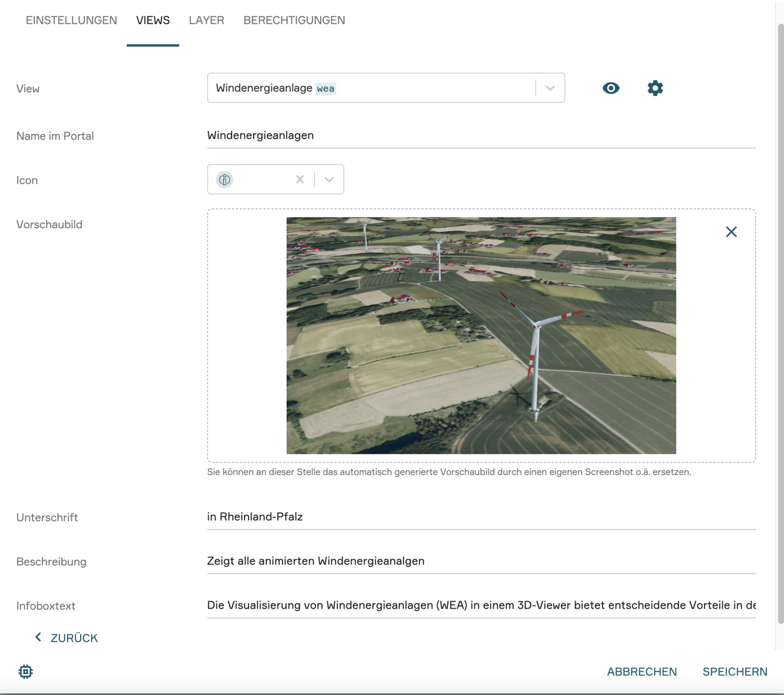This screenshot has height=695, width=784.
Task: Switch to the EINSTELLUNGEN tab
Action: pyautogui.click(x=71, y=20)
